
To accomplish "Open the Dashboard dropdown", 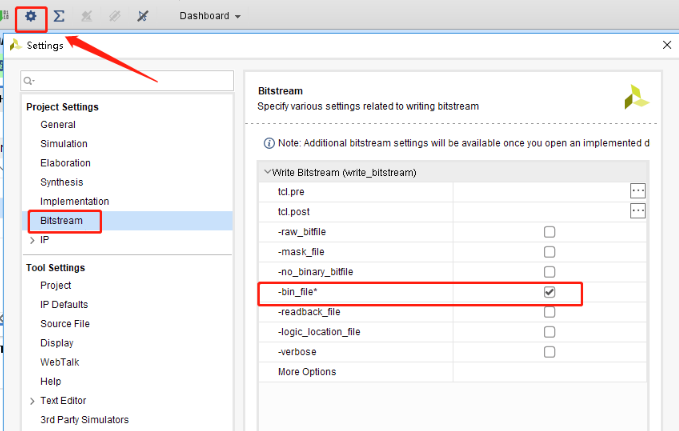I will point(210,16).
